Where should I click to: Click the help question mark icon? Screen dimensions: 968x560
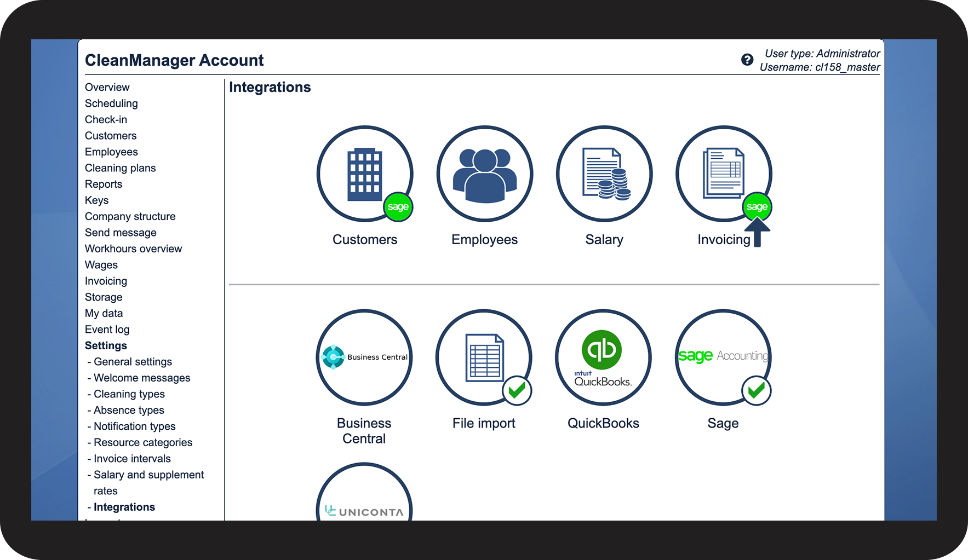point(747,60)
